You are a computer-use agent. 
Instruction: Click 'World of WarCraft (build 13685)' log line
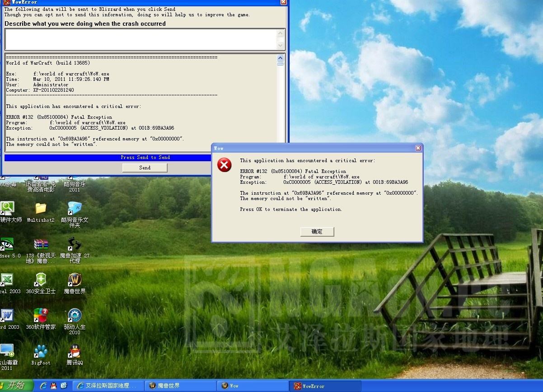[x=48, y=63]
